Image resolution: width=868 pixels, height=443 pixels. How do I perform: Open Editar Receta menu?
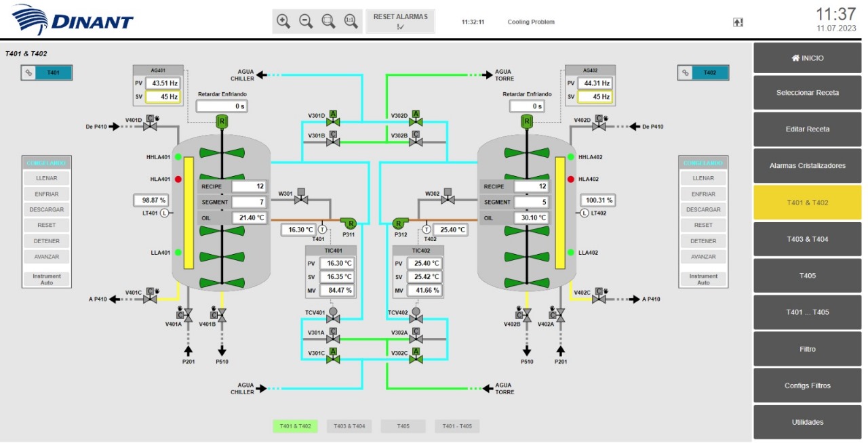pos(808,129)
